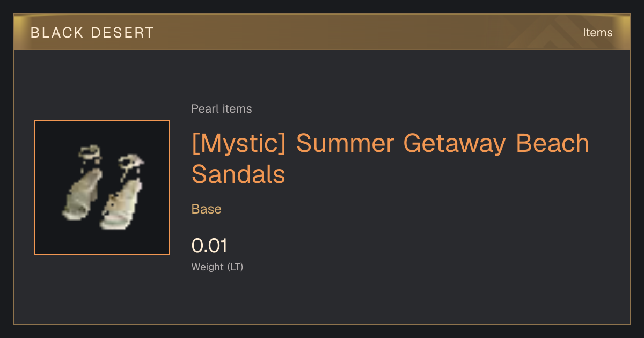Select the beach sandals item thumbnail

[x=102, y=187]
